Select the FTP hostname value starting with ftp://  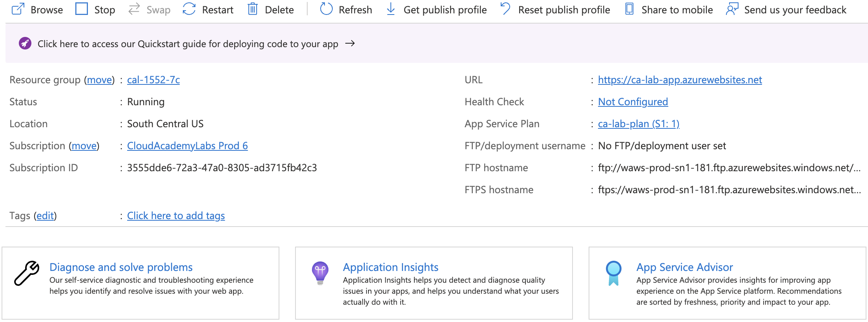729,168
